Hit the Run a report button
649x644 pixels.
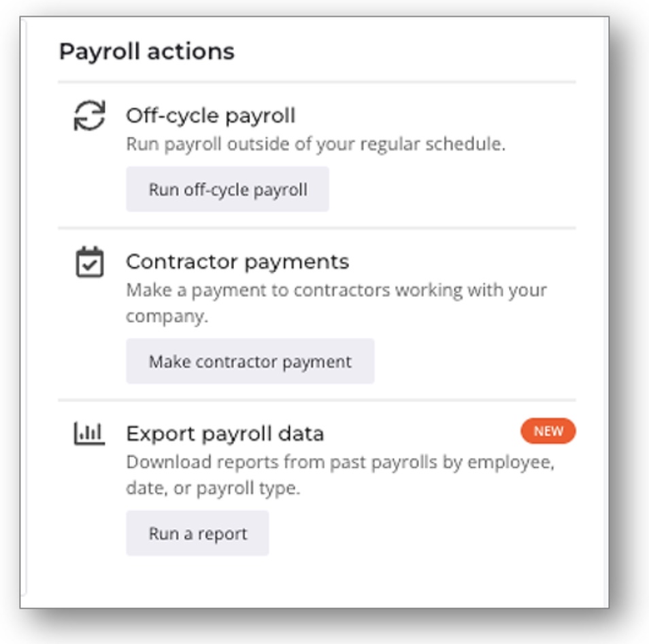(197, 534)
